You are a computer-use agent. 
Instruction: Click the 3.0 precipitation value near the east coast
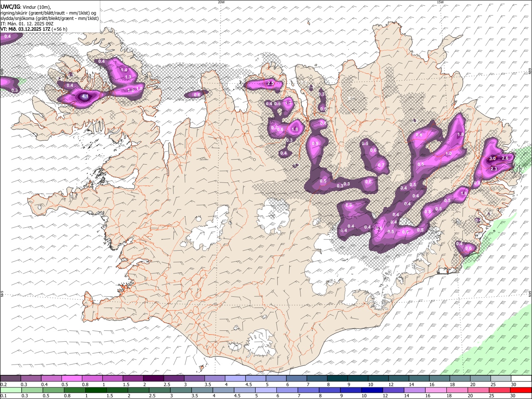click(493, 158)
